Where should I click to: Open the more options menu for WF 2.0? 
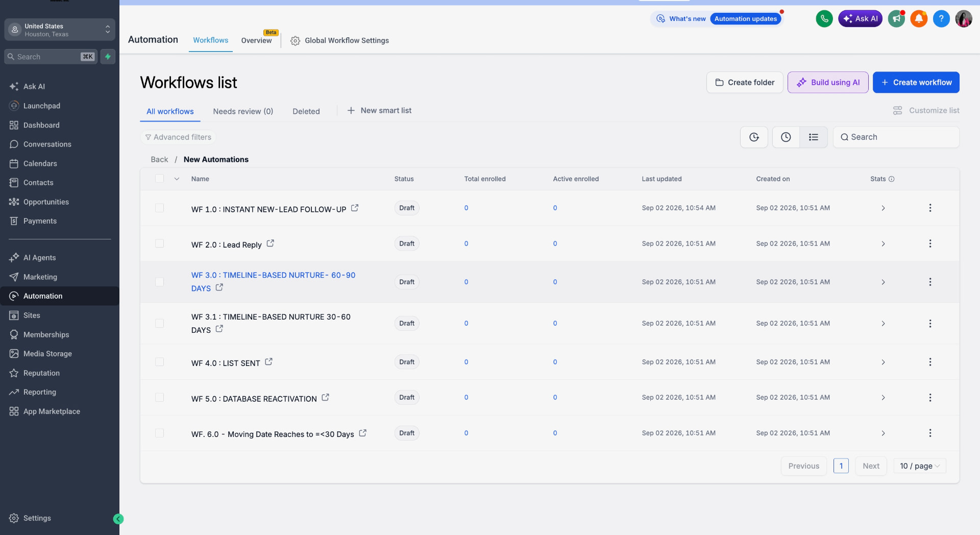(x=930, y=244)
